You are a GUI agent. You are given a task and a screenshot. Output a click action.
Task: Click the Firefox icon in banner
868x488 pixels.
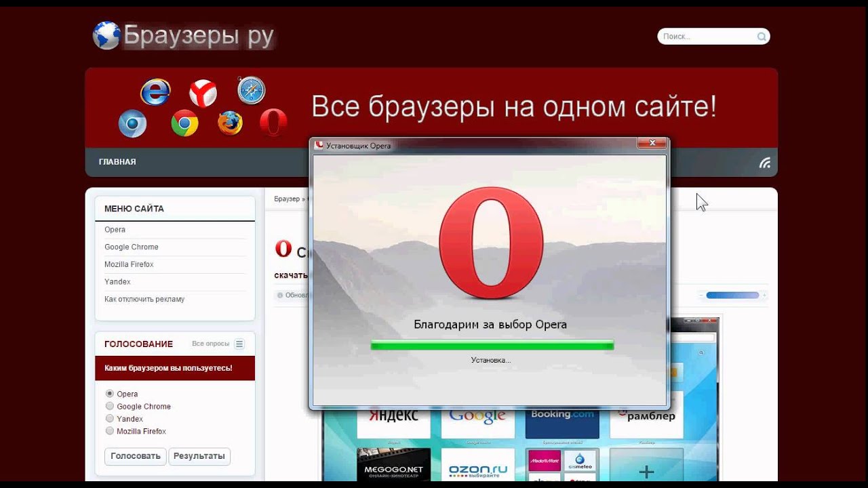point(230,123)
